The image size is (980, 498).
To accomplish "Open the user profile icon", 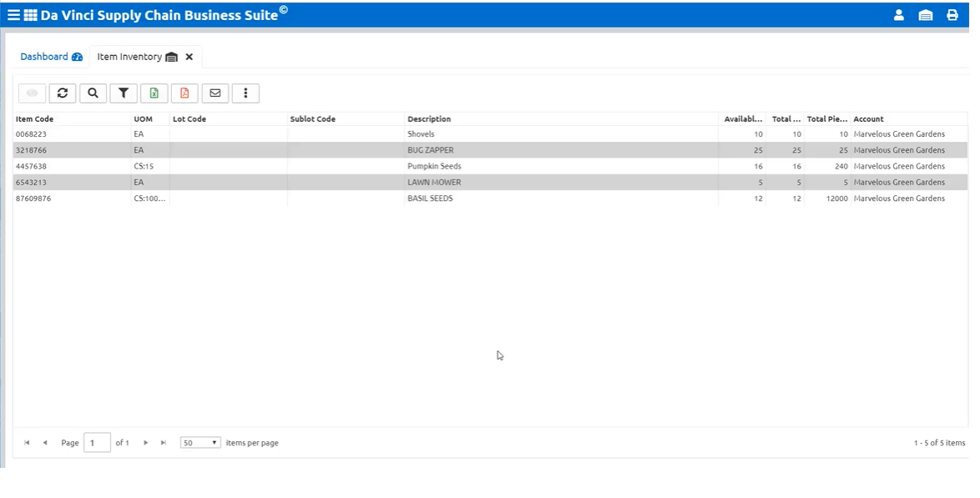I will (x=899, y=15).
